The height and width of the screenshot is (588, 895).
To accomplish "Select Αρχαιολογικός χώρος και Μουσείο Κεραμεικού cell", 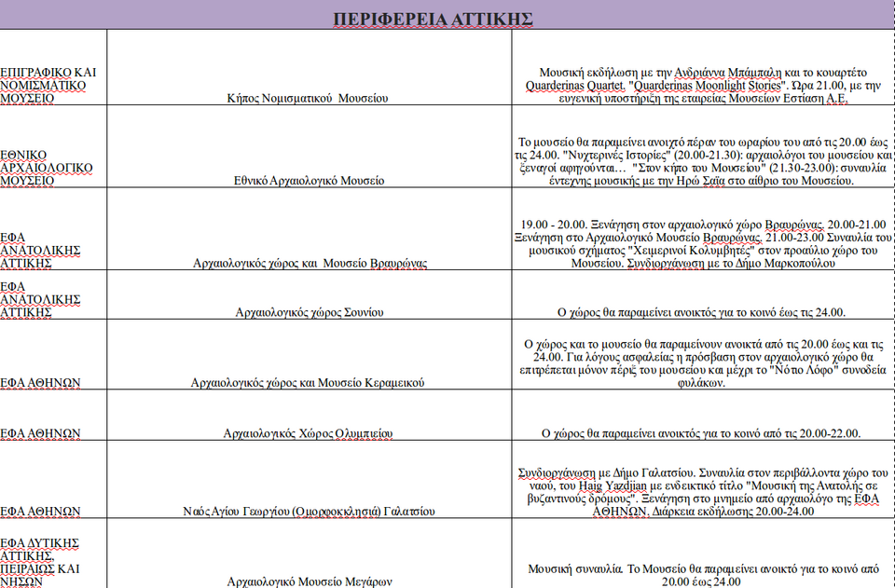I will pyautogui.click(x=309, y=382).
